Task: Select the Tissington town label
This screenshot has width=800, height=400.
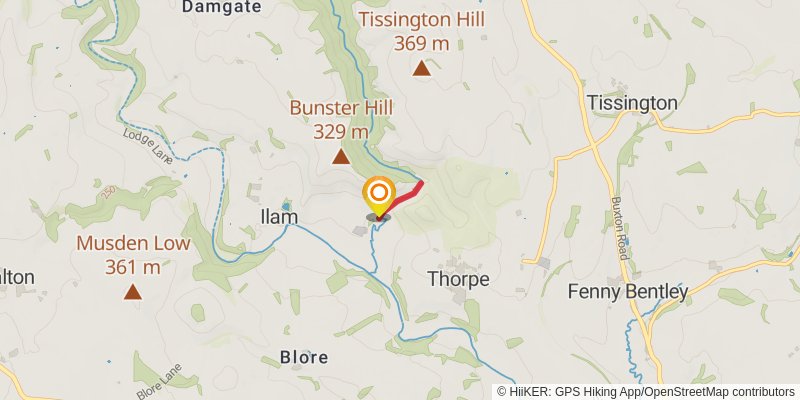Action: click(x=632, y=103)
